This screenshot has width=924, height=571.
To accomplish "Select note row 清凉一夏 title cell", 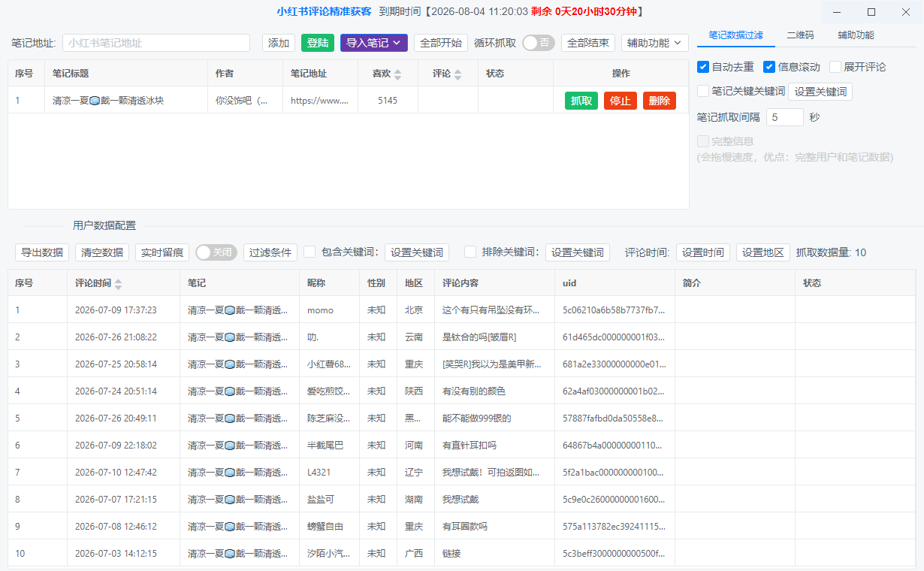I will tap(126, 100).
